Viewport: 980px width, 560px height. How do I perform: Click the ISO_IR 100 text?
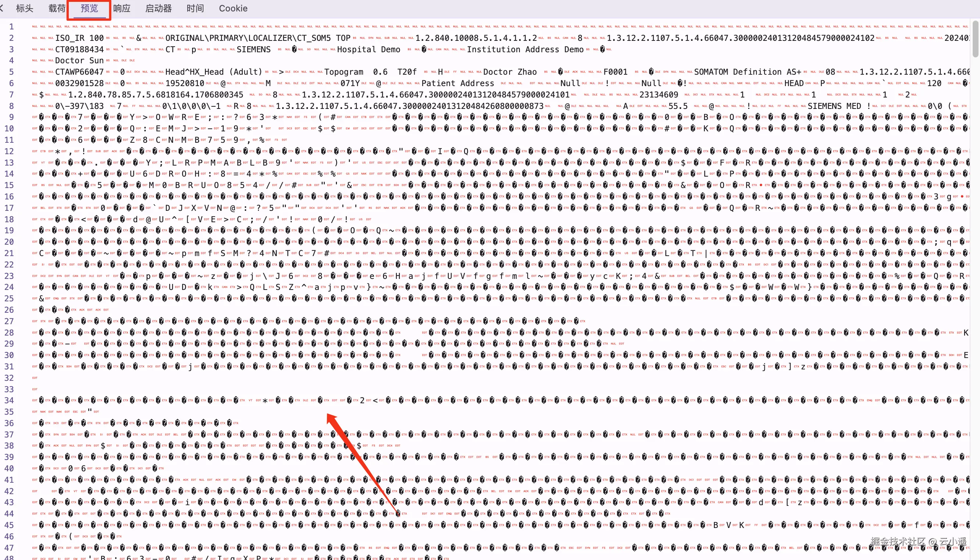[79, 38]
